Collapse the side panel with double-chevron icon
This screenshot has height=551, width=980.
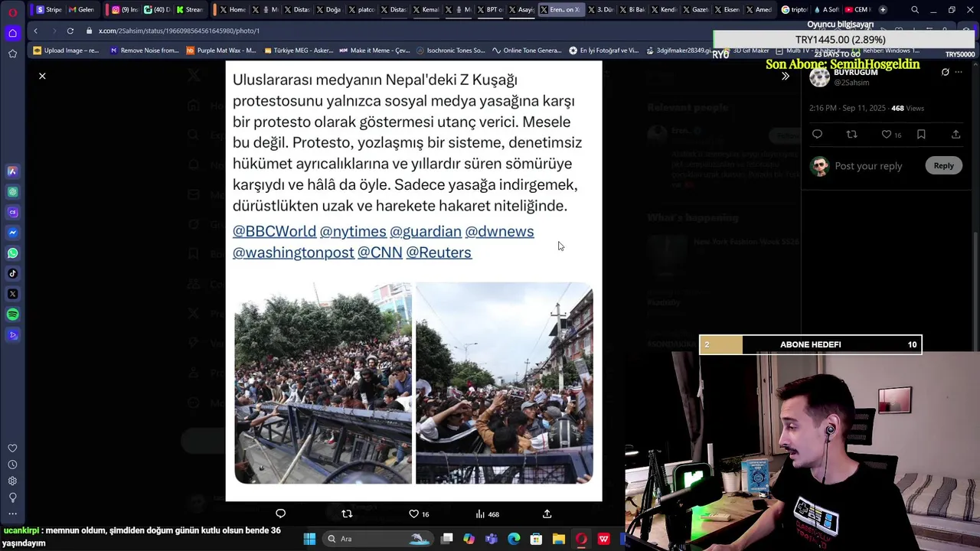coord(785,77)
